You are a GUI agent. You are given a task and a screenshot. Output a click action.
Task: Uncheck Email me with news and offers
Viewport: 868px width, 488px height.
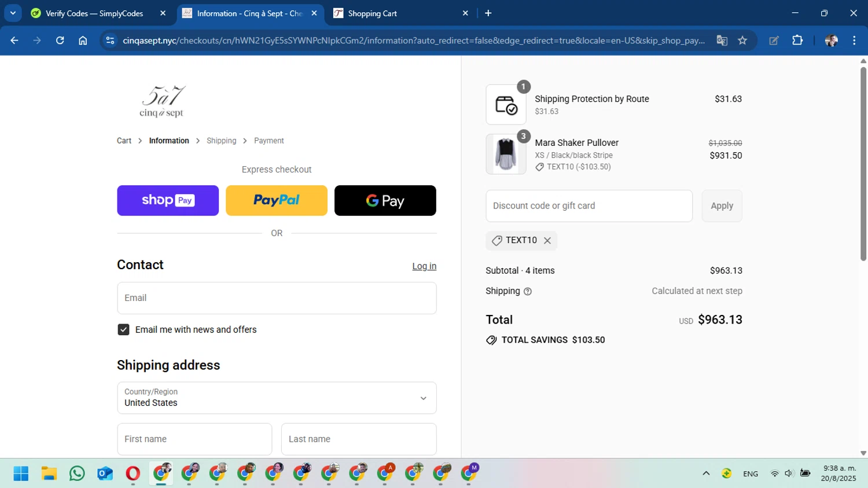tap(123, 329)
